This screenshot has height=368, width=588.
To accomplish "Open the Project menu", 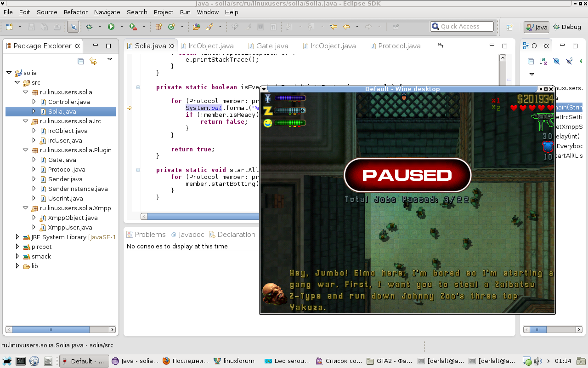I will (164, 12).
